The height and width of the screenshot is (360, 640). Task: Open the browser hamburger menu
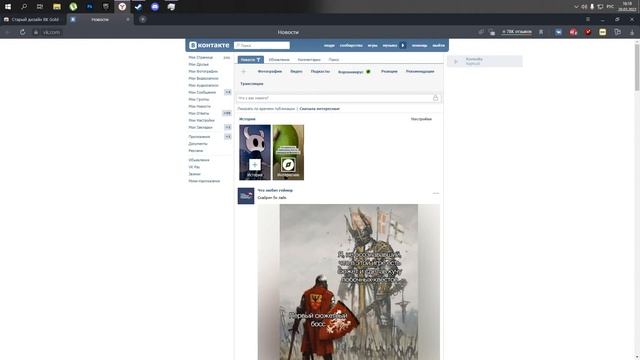588,19
